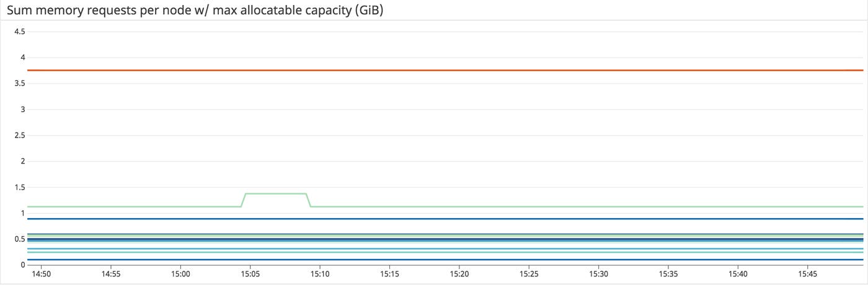The image size is (868, 285).
Task: Select the 15:30 time axis label
Action: (x=598, y=273)
